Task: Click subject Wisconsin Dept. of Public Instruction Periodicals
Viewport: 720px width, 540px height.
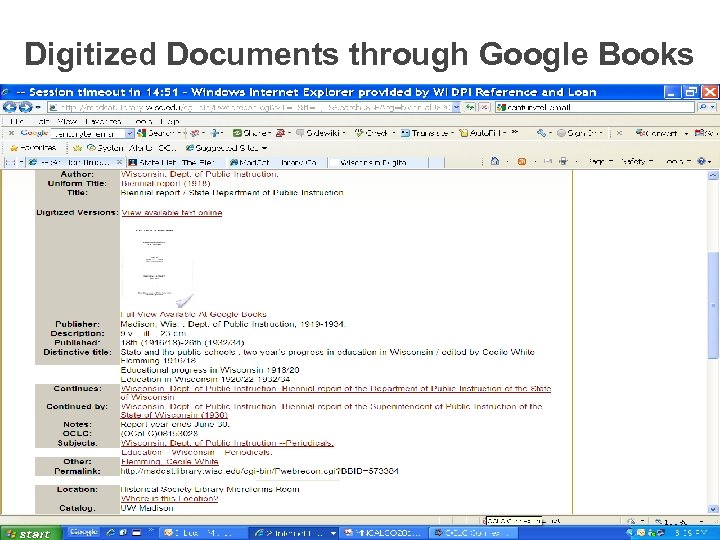Action: (x=227, y=443)
